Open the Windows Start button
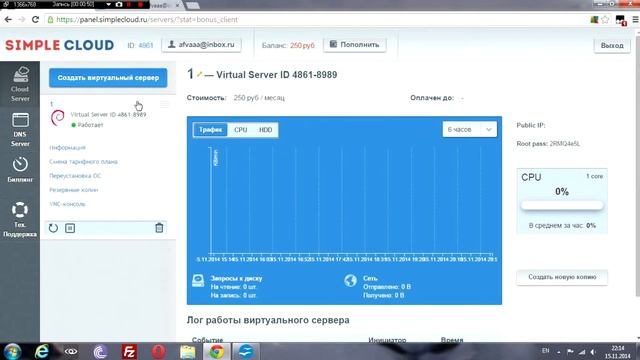Image resolution: width=640 pixels, height=360 pixels. 12,351
